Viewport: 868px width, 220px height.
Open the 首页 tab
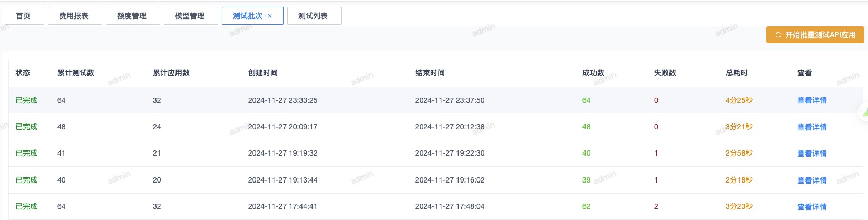pos(23,16)
